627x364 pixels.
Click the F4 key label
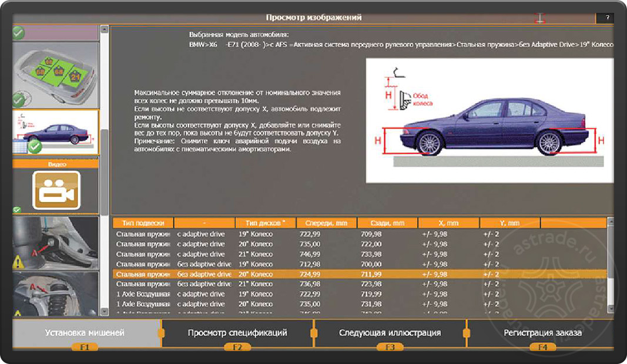tap(542, 347)
